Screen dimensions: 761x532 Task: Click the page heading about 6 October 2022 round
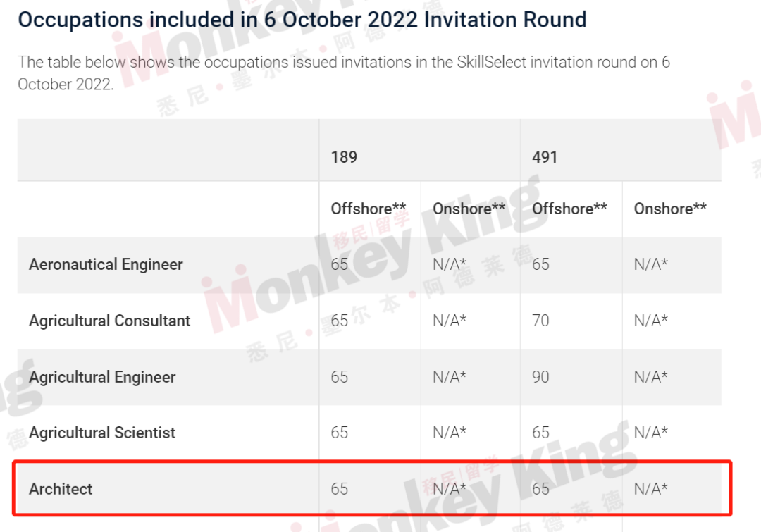[302, 20]
